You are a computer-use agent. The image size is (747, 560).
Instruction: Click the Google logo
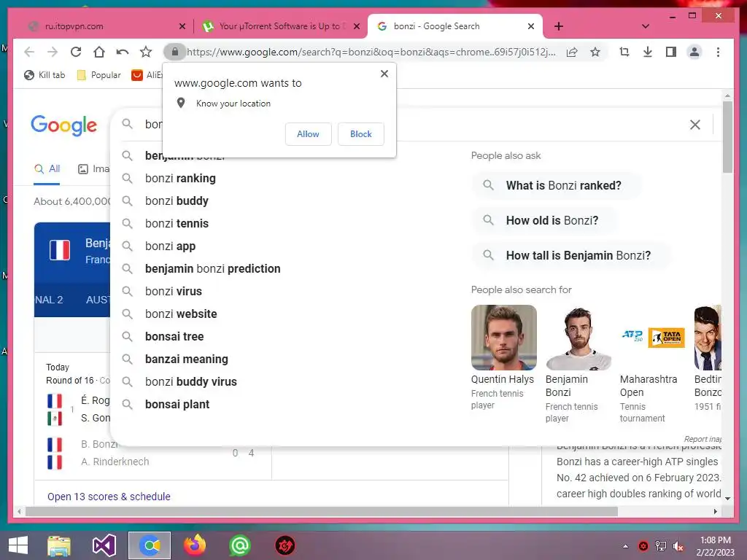click(x=64, y=125)
